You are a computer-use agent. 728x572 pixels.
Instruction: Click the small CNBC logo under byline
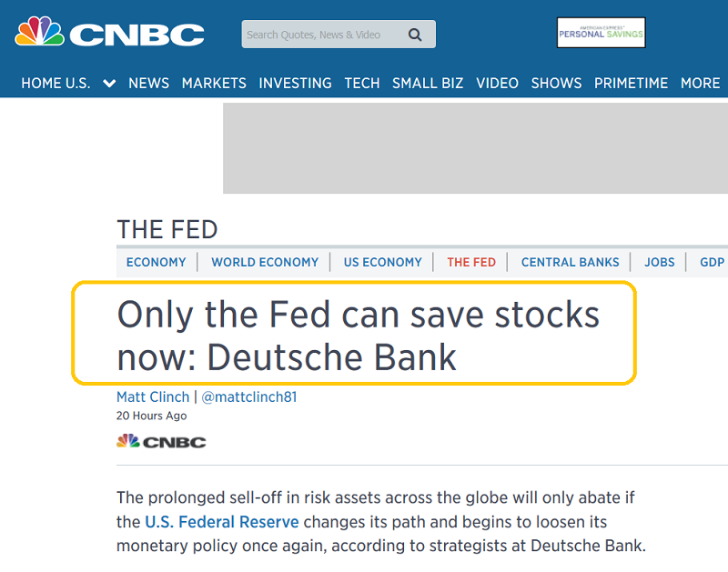pos(161,442)
